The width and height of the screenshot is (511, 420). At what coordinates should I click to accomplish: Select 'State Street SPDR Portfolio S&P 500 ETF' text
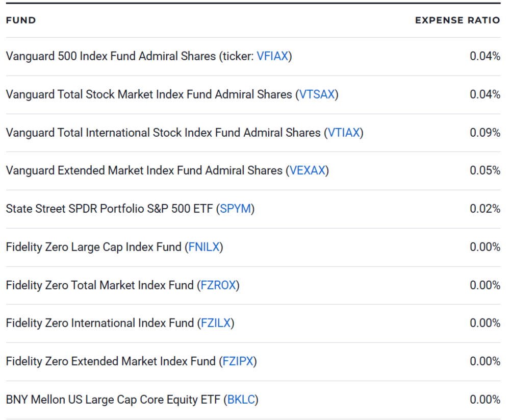pos(109,209)
